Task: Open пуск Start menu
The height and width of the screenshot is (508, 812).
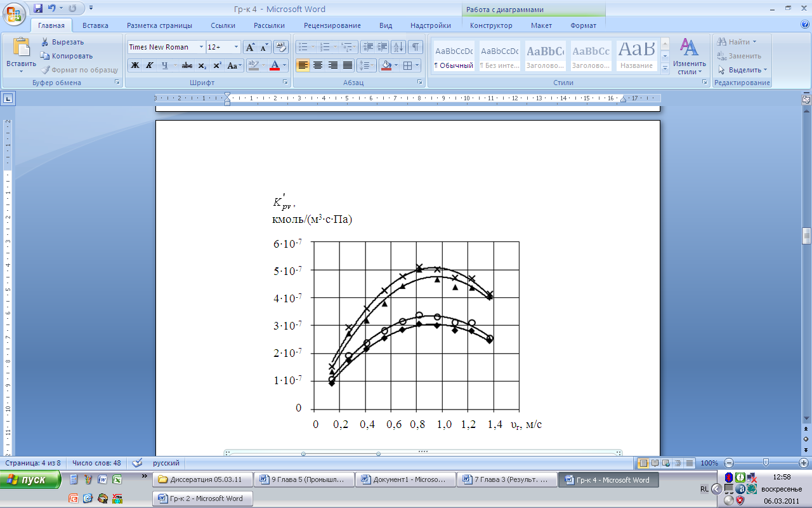Action: (30, 479)
